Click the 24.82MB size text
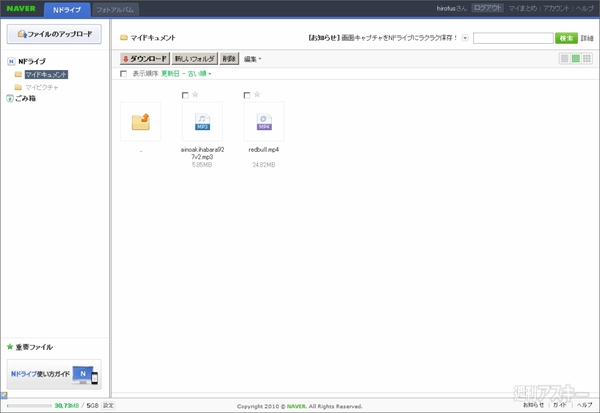The width and height of the screenshot is (600, 413). (264, 165)
